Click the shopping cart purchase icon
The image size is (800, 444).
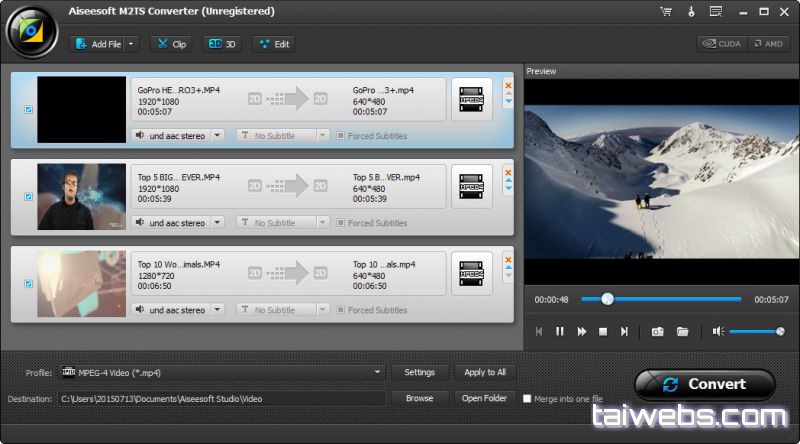[665, 12]
